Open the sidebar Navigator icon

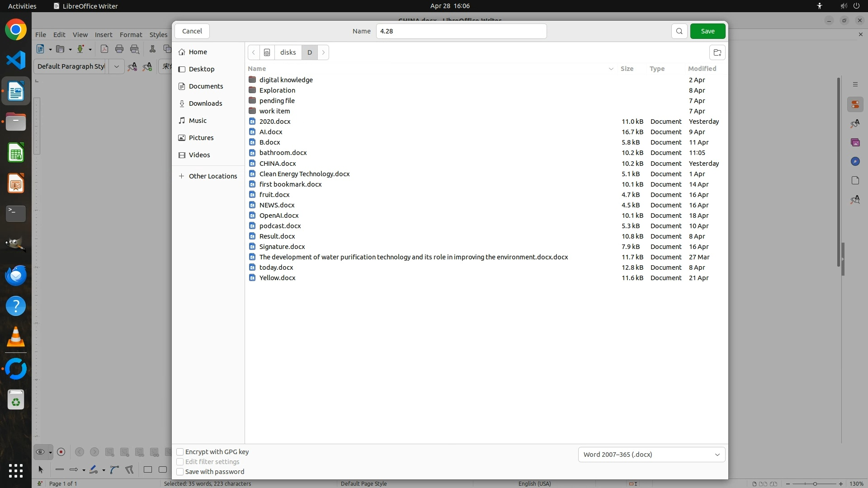point(855,161)
